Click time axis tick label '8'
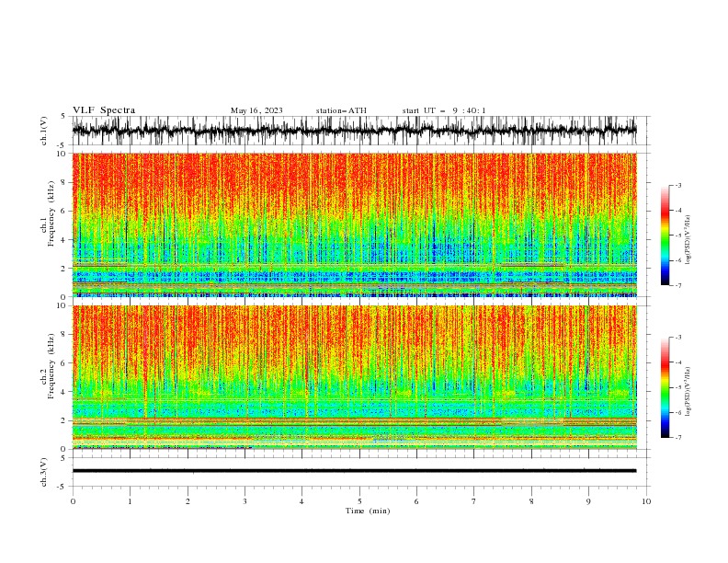 pyautogui.click(x=531, y=501)
